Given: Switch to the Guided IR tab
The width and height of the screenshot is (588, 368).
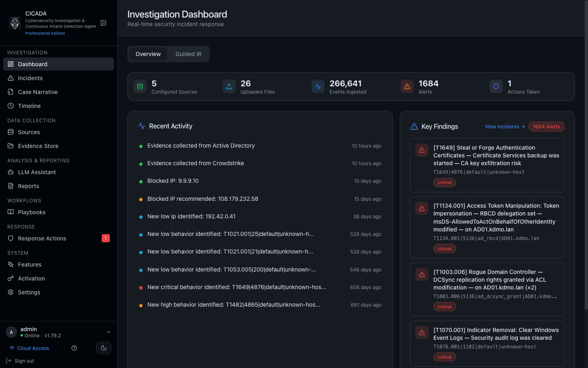Looking at the screenshot, I should [188, 54].
